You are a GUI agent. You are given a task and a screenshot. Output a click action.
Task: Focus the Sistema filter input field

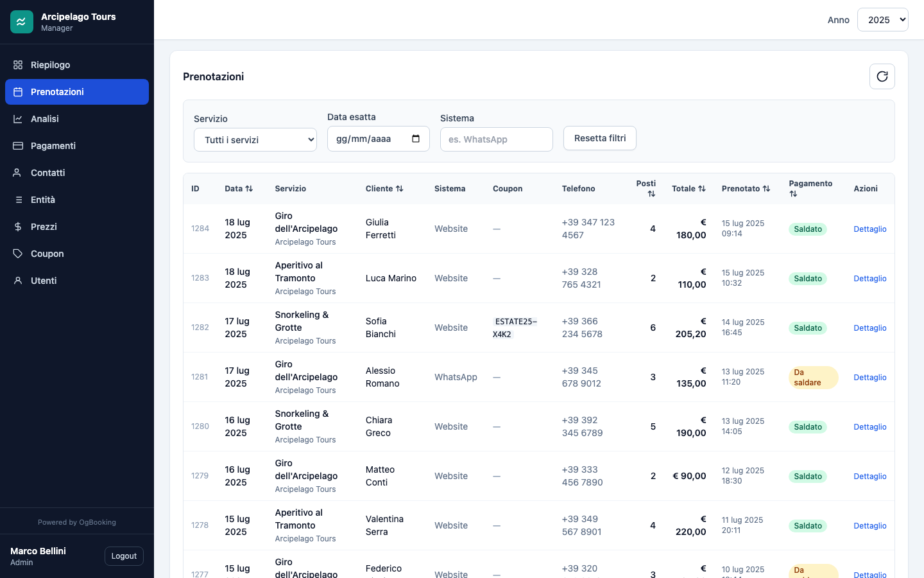click(x=497, y=139)
